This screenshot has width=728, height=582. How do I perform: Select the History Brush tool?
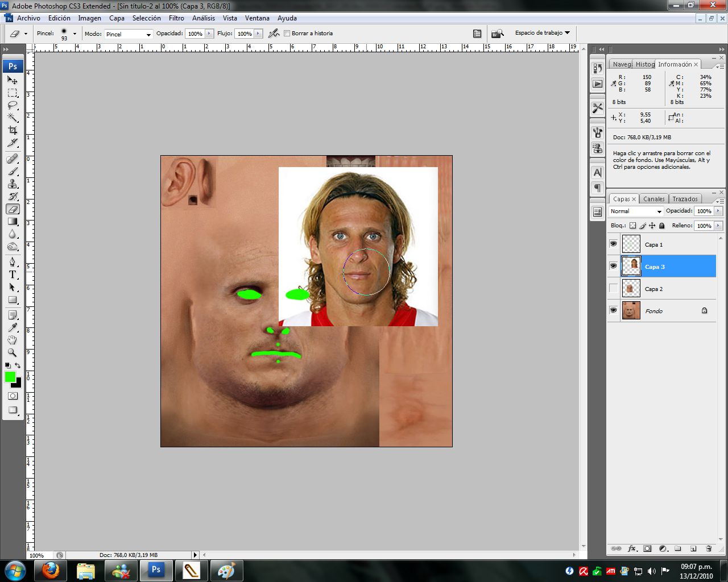[x=13, y=196]
